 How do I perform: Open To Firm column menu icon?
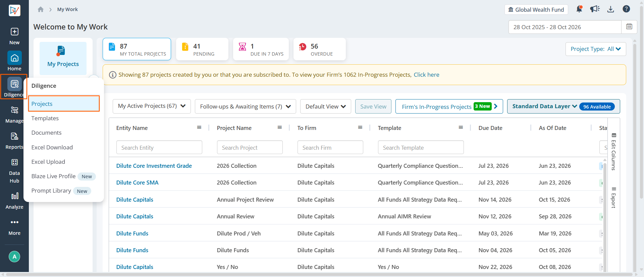360,127
